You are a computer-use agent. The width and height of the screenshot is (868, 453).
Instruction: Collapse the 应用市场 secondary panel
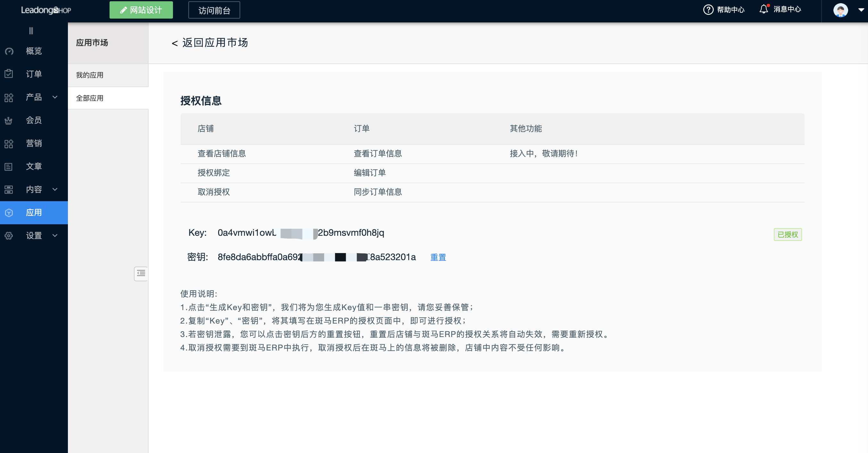(x=141, y=274)
